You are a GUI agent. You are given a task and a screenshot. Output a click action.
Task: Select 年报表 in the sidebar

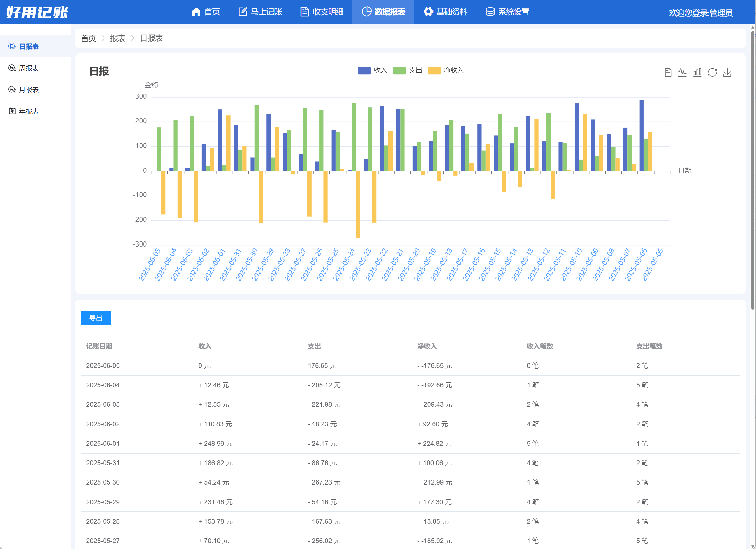(35, 111)
